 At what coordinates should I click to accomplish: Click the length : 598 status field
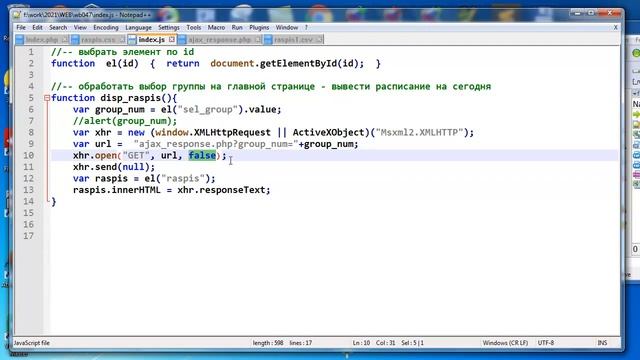268,343
